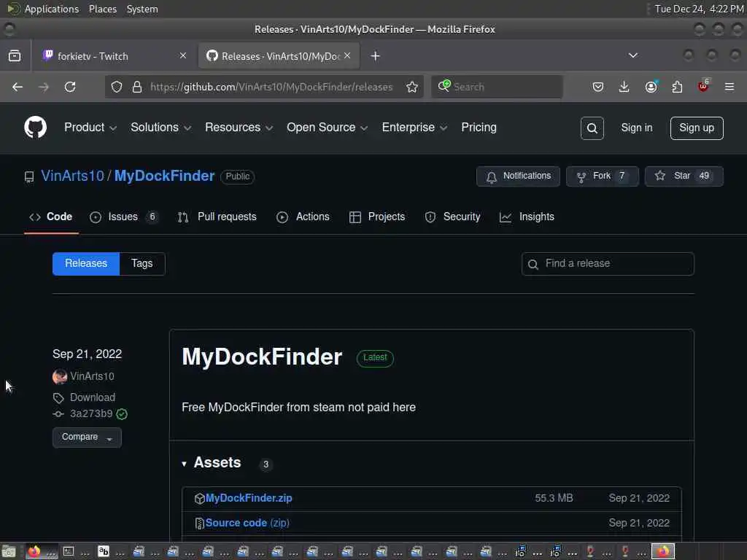747x560 pixels.
Task: Click the MyDockFinder release title
Action: click(262, 357)
